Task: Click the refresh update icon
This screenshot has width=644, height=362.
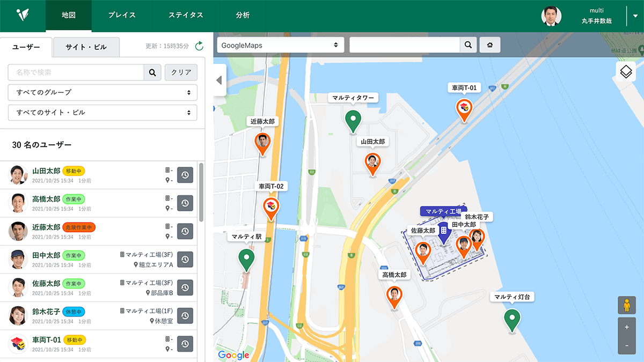Action: pyautogui.click(x=199, y=46)
